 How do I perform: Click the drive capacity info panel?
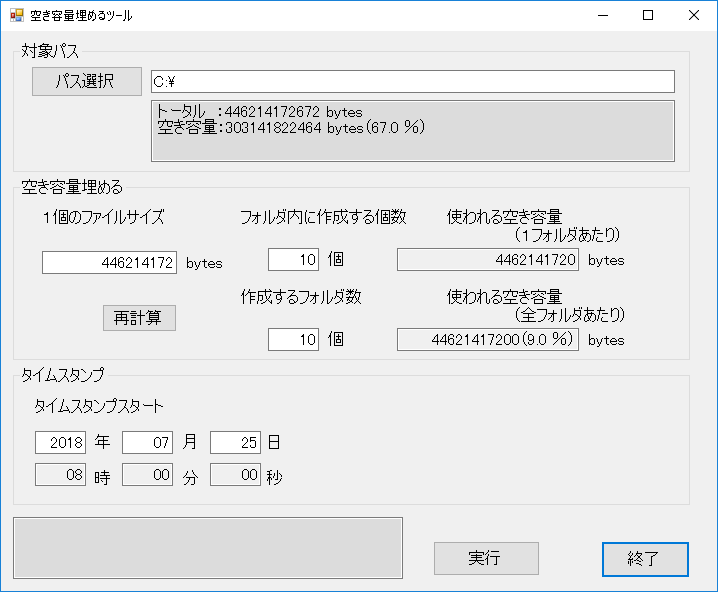[412, 130]
